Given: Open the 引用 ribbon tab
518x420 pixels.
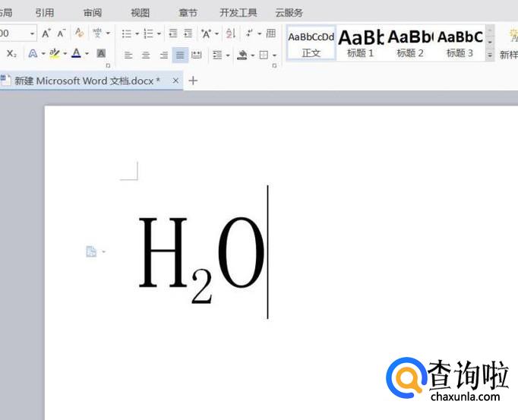Looking at the screenshot, I should tap(45, 13).
